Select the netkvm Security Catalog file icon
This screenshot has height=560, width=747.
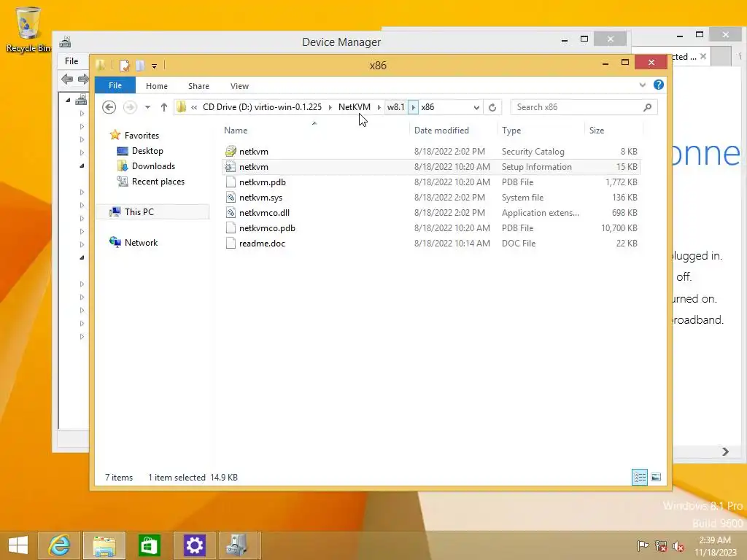coord(231,152)
